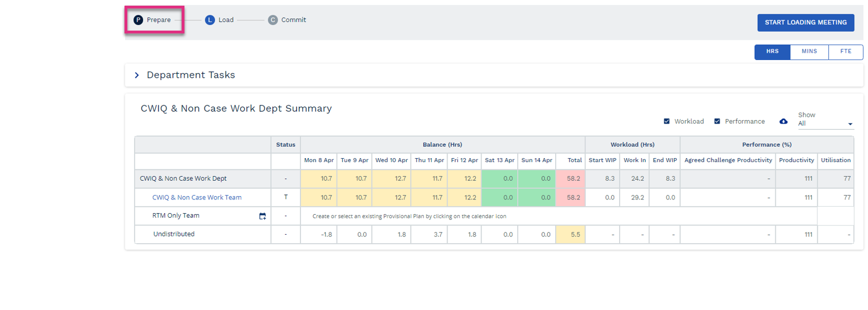Image resolution: width=868 pixels, height=310 pixels.
Task: Click the Team Work In cell 29.2
Action: click(634, 198)
